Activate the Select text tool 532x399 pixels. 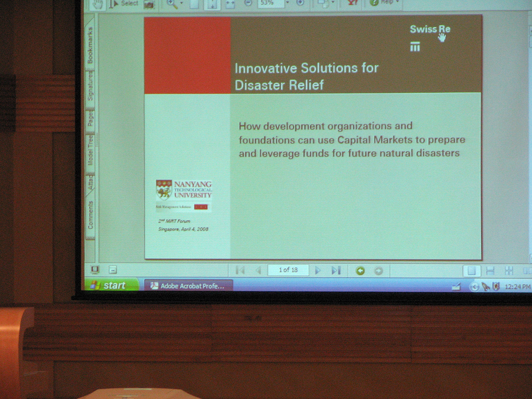[x=124, y=4]
